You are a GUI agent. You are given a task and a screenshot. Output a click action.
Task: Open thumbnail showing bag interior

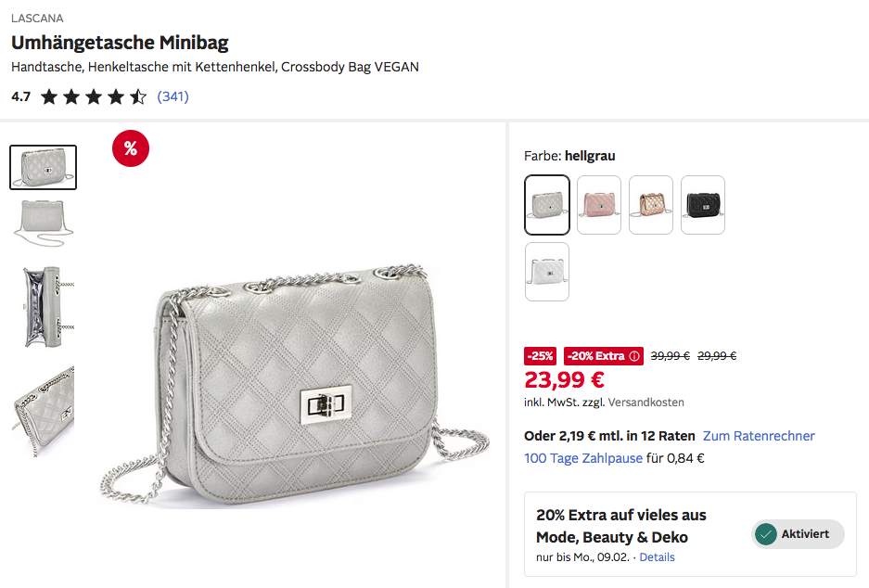[x=44, y=307]
